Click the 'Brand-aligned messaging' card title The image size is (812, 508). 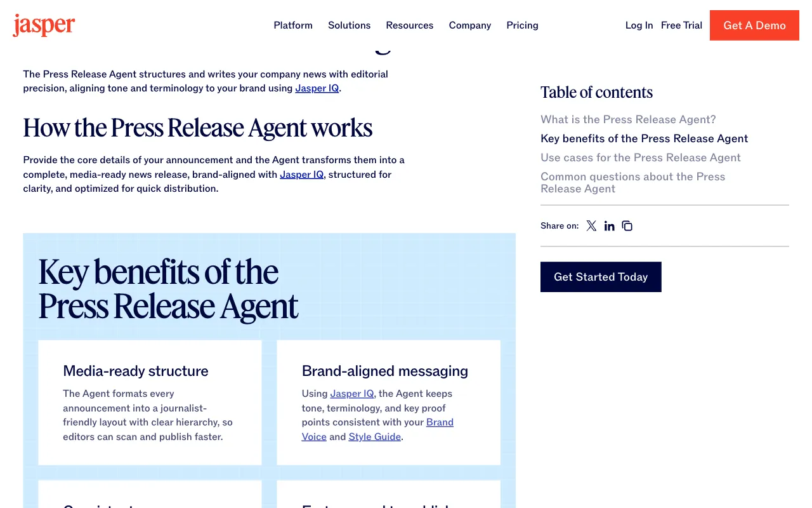coord(385,371)
